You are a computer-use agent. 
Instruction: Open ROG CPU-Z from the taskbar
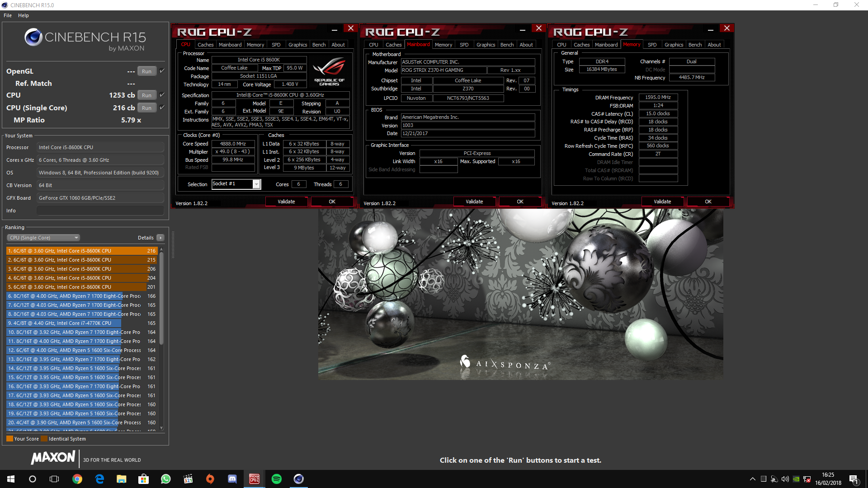[255, 479]
